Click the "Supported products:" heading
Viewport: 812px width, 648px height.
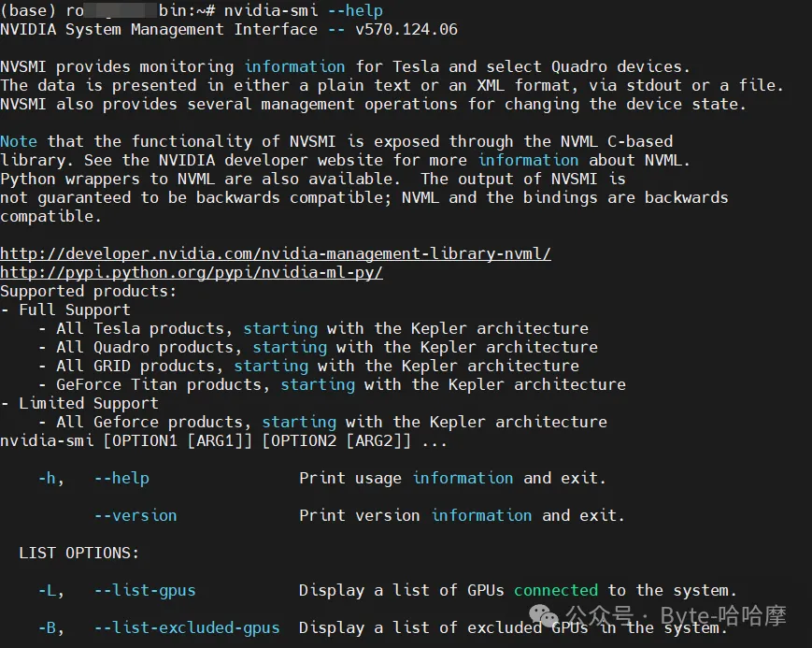[x=89, y=291]
